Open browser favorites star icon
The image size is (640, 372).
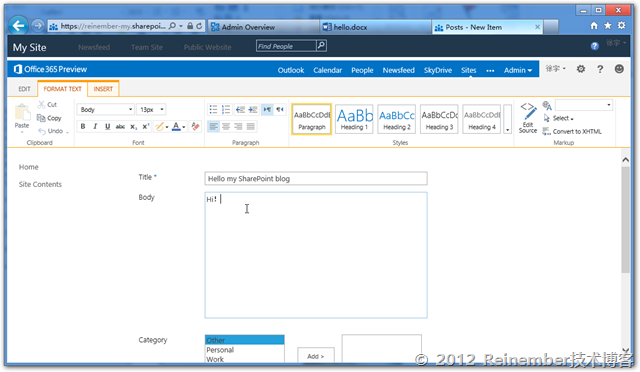(608, 26)
